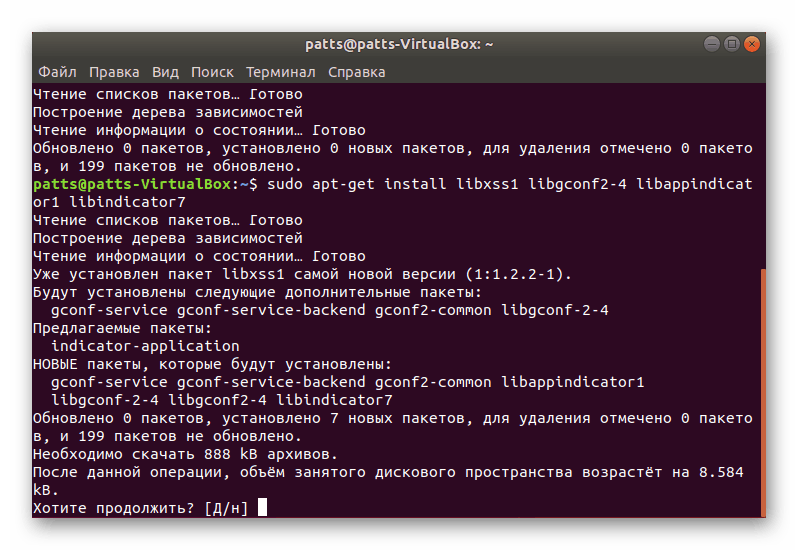Click 'or1 libindicator7' command continuation line
The width and height of the screenshot is (798, 550).
pos(109,202)
